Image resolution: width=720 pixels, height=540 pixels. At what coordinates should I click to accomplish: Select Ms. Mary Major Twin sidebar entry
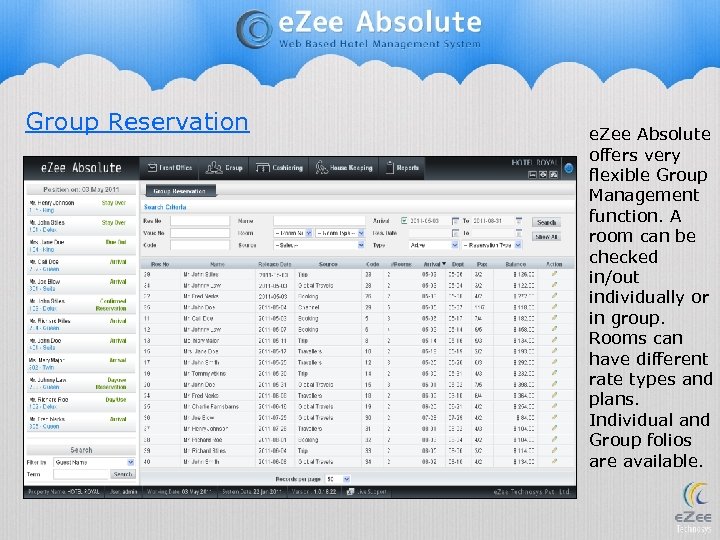[81, 364]
